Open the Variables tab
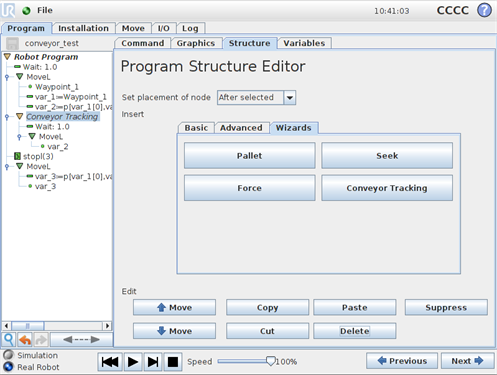This screenshot has width=497, height=375. pos(304,43)
